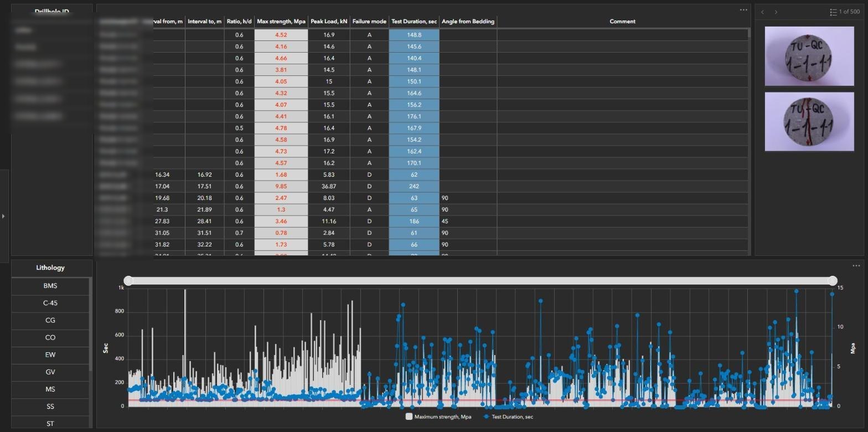This screenshot has width=868, height=432.
Task: Click the Comment column header
Action: pyautogui.click(x=623, y=22)
